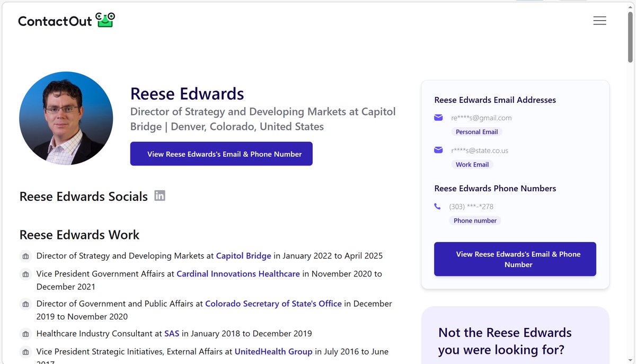
Task: Click the Reese Edwards Phone Numbers heading
Action: [x=495, y=189]
